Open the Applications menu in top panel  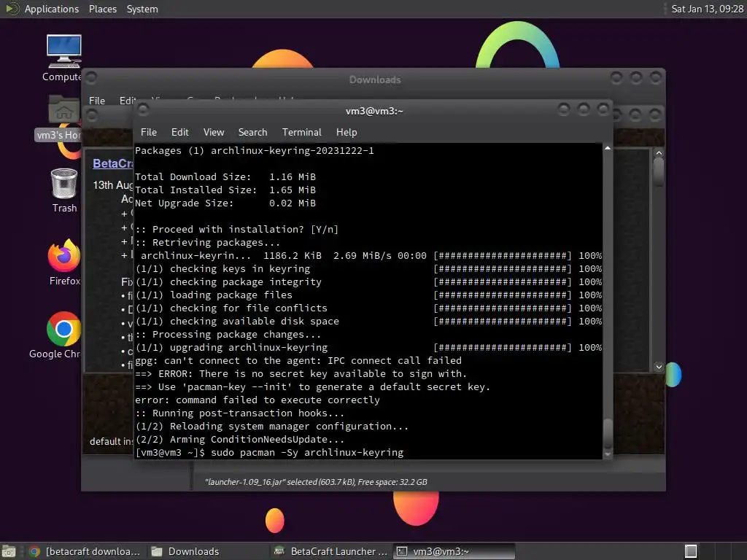point(52,9)
